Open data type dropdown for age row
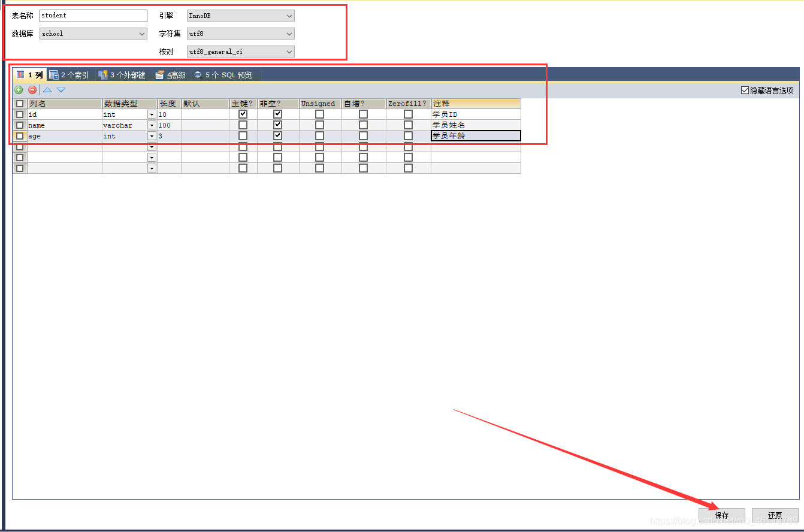 pyautogui.click(x=152, y=136)
